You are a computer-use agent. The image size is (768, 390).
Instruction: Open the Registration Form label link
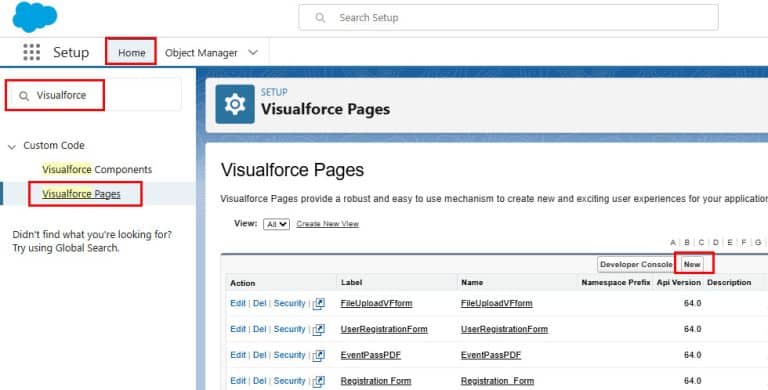pyautogui.click(x=376, y=381)
